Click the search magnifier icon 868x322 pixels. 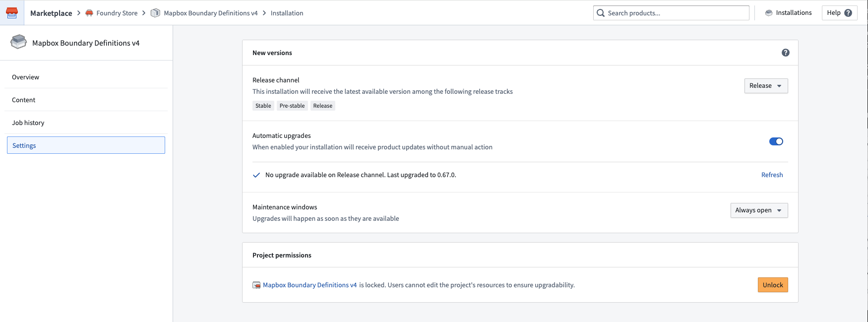coord(601,13)
